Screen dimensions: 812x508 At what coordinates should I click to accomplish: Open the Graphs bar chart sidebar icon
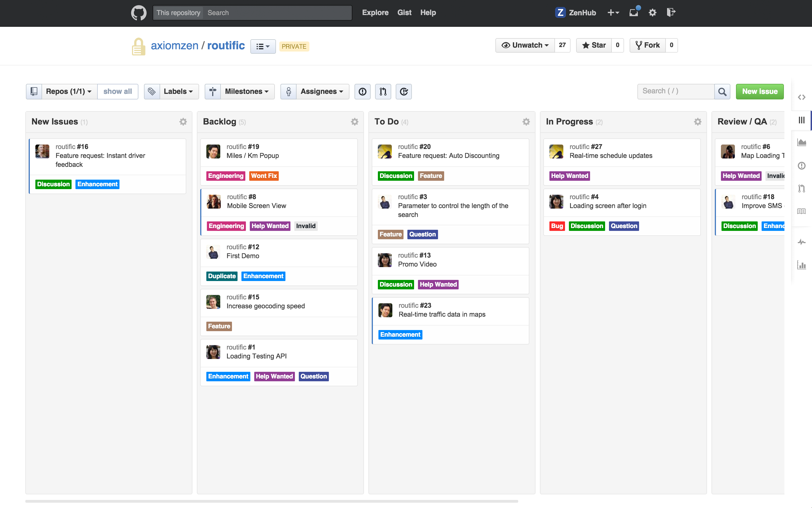click(x=802, y=265)
